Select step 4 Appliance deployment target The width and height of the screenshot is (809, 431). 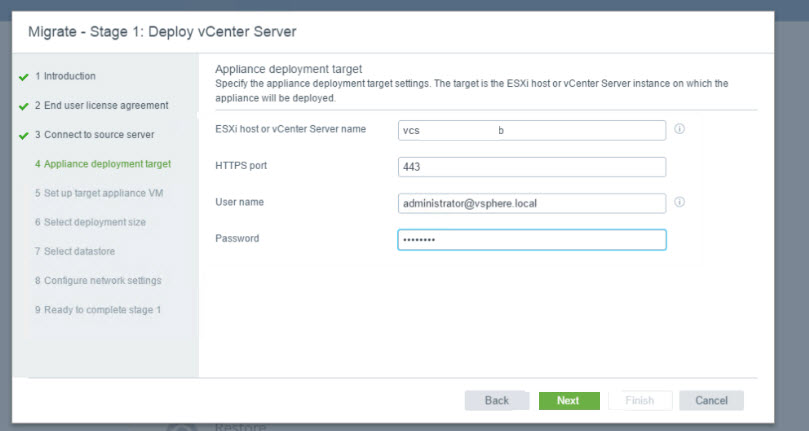(102, 164)
